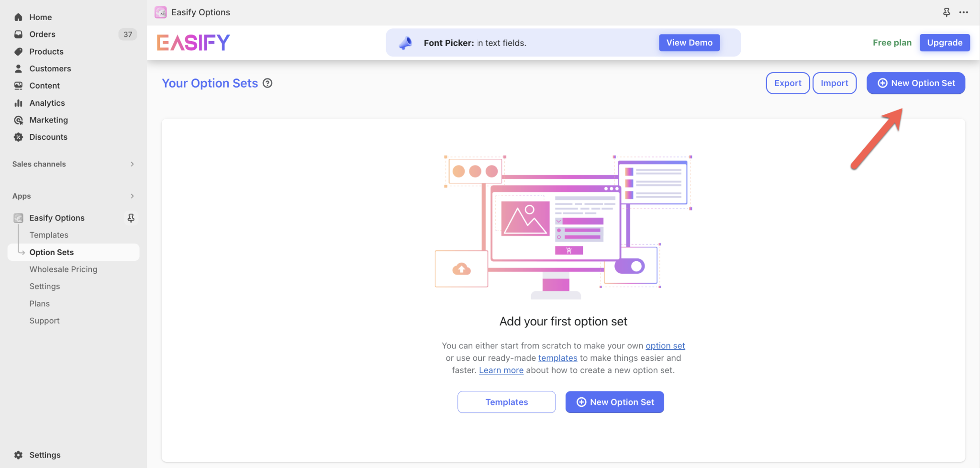This screenshot has height=468, width=980.
Task: Click the Easify Options app icon under Apps
Action: tap(18, 218)
